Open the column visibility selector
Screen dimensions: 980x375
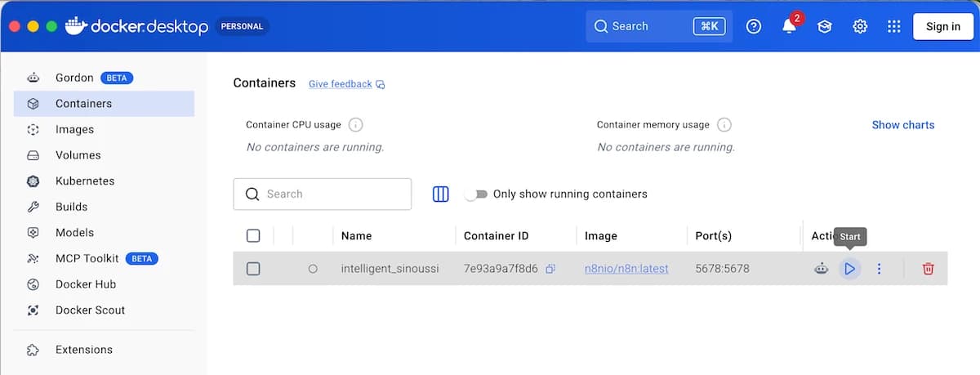click(441, 194)
